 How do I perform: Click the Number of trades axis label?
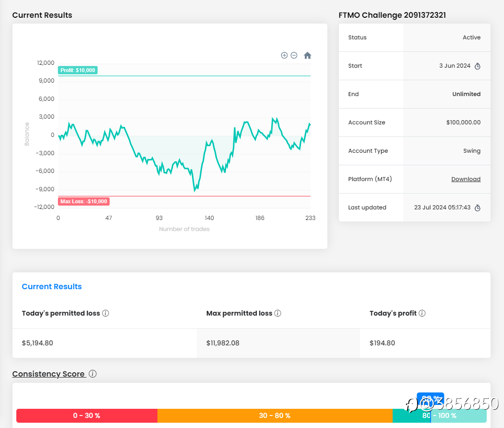[x=184, y=229]
